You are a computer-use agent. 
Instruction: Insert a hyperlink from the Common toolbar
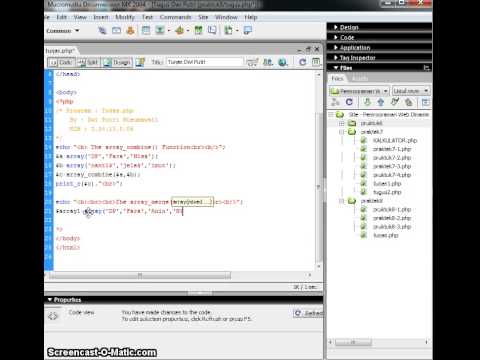click(x=102, y=31)
